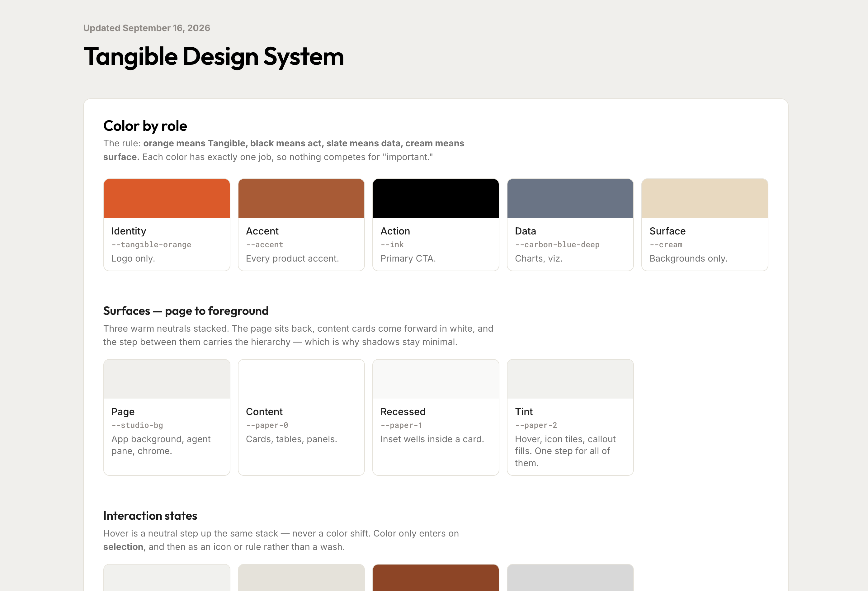This screenshot has height=591, width=868.
Task: Click the Recessed paper-1 swatch
Action: 436,379
